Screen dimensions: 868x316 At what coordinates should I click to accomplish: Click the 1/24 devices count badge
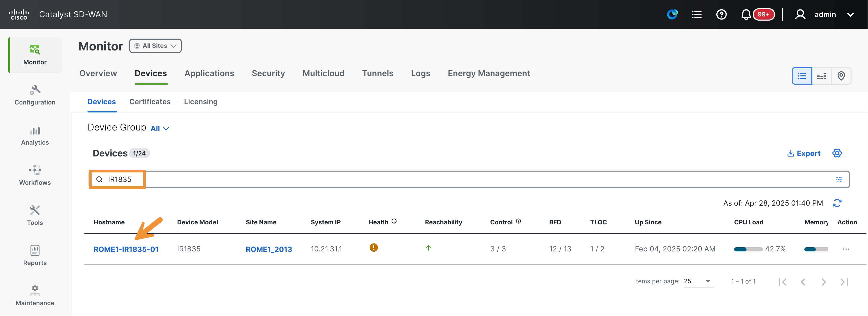point(139,154)
